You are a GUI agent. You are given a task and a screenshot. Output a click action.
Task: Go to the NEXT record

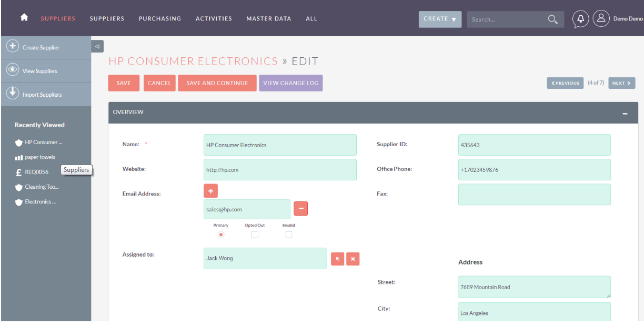click(621, 83)
